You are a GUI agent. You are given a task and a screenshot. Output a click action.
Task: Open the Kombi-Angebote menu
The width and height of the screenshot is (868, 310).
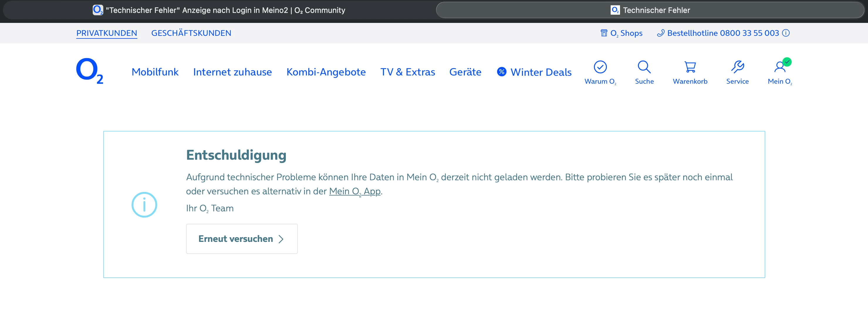[326, 72]
